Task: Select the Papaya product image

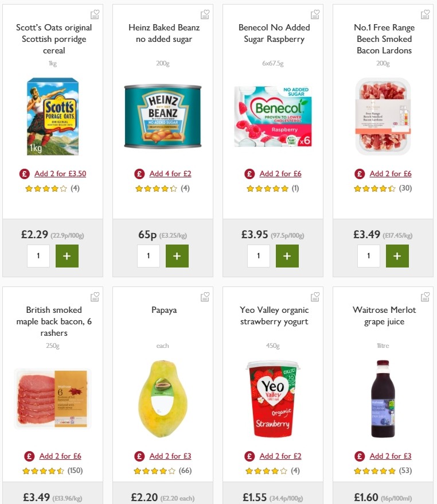Action: [162, 399]
